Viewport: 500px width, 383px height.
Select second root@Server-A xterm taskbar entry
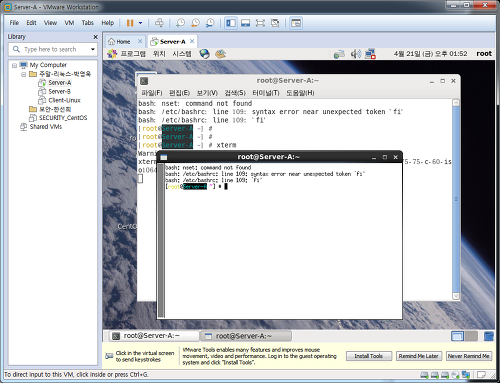246,336
